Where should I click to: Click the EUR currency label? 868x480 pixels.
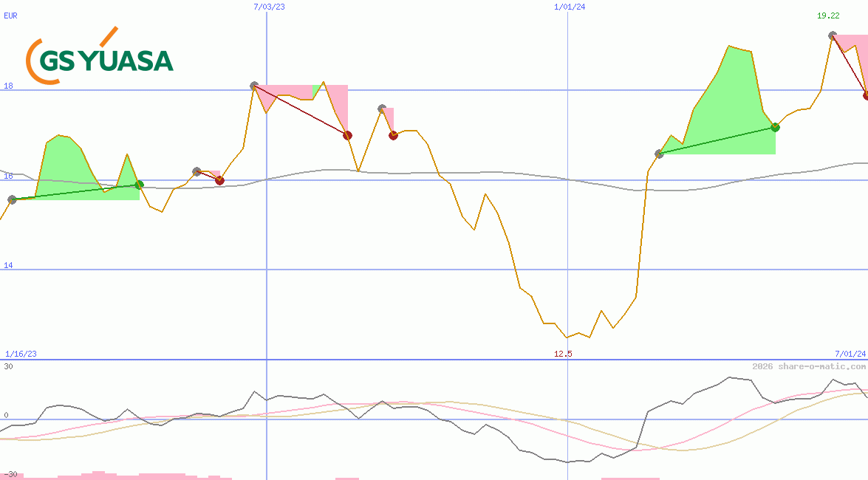[x=10, y=15]
